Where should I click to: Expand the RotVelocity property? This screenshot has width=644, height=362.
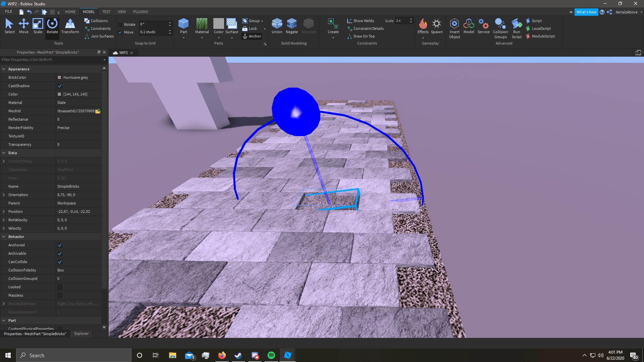coord(4,220)
